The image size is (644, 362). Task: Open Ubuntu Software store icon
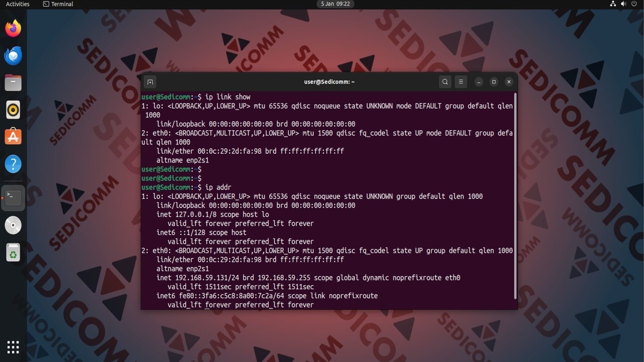tap(13, 137)
